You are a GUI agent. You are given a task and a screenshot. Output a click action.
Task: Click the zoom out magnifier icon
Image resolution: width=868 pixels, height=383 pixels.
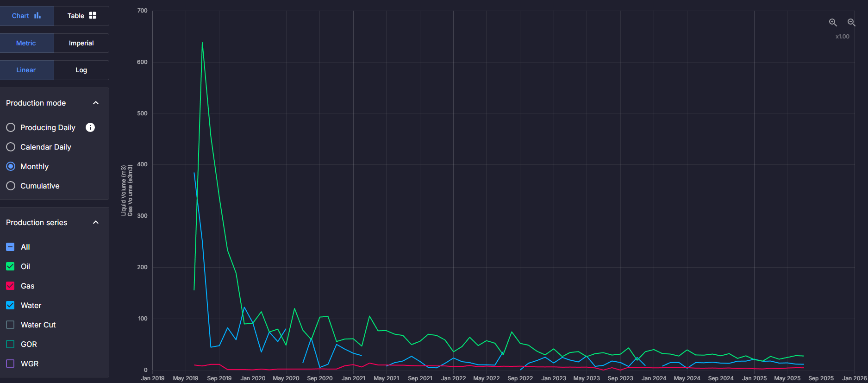(851, 22)
